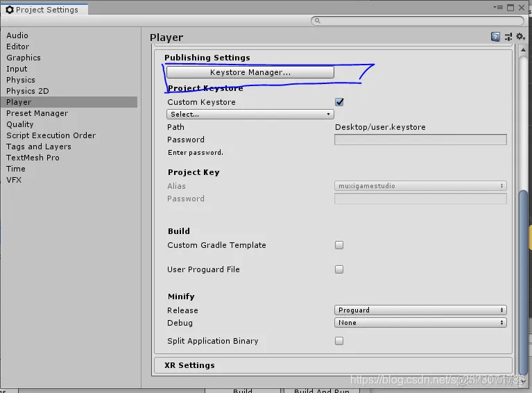Collapse the Publishing Settings section header
Screen dimensions: 532x393
(207, 58)
